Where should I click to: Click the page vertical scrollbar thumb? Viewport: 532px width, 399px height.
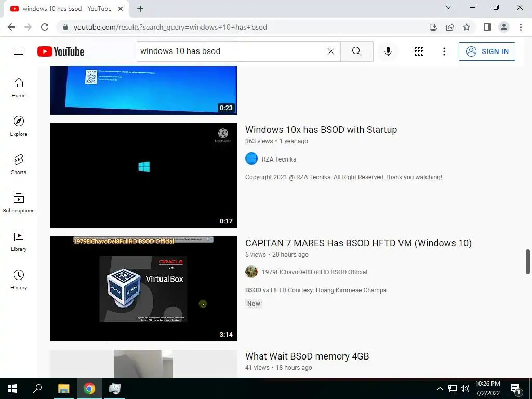(528, 262)
